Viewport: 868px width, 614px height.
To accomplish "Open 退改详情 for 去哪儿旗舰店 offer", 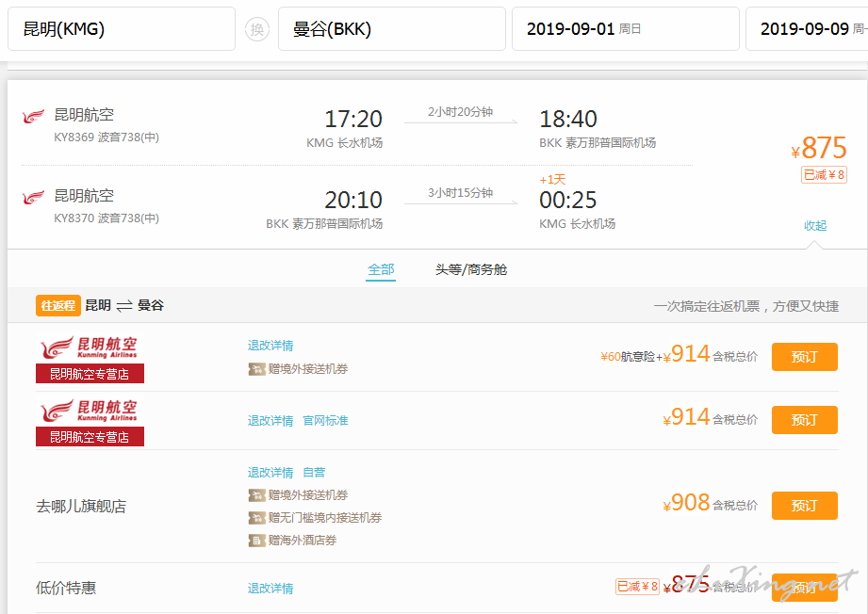I will (x=270, y=473).
